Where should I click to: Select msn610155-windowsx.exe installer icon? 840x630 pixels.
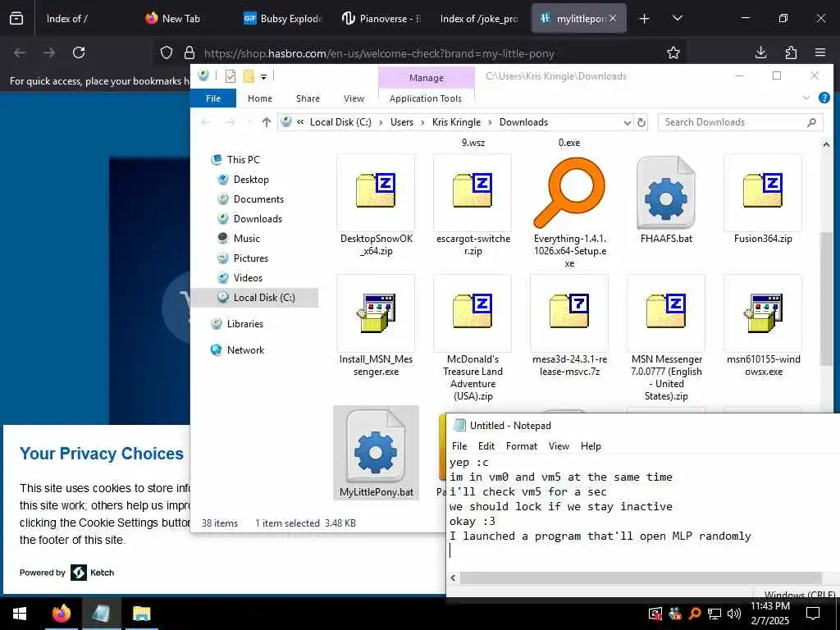click(763, 313)
